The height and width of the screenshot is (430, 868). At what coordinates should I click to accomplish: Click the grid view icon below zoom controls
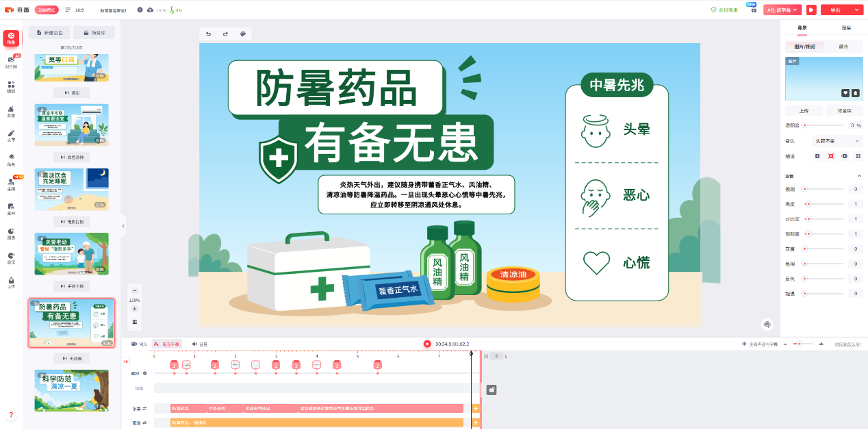point(135,322)
